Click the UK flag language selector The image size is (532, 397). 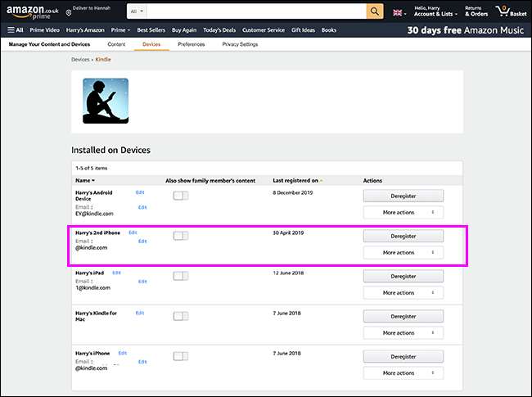(399, 12)
